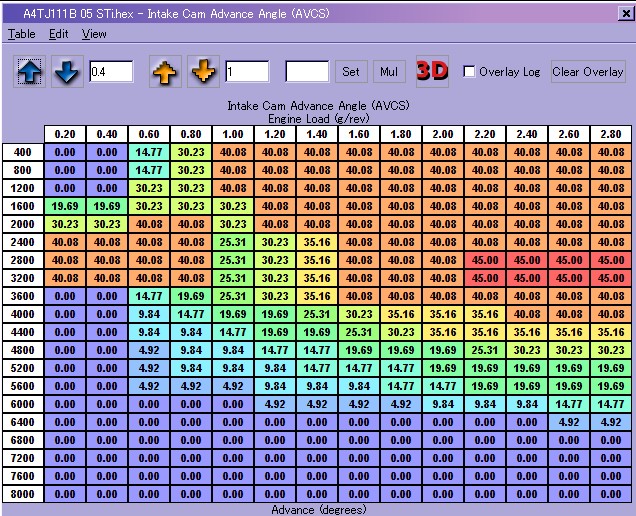This screenshot has height=516, width=636.
Task: Select the 14.77 cell in row 400
Action: pos(149,152)
